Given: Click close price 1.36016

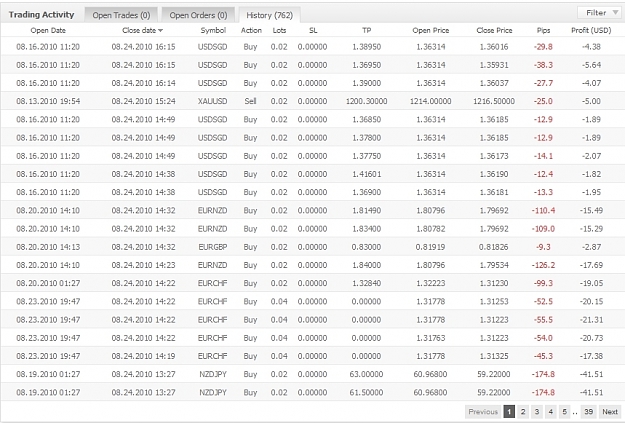Looking at the screenshot, I should [x=494, y=47].
